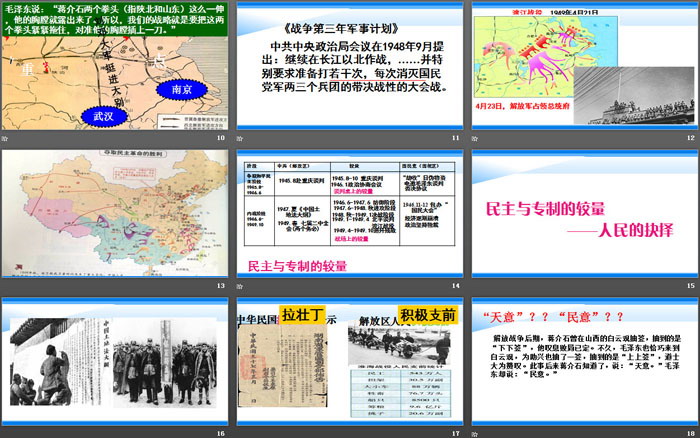This screenshot has height=438, width=700.
Task: Click slide number 14 label
Action: (455, 286)
